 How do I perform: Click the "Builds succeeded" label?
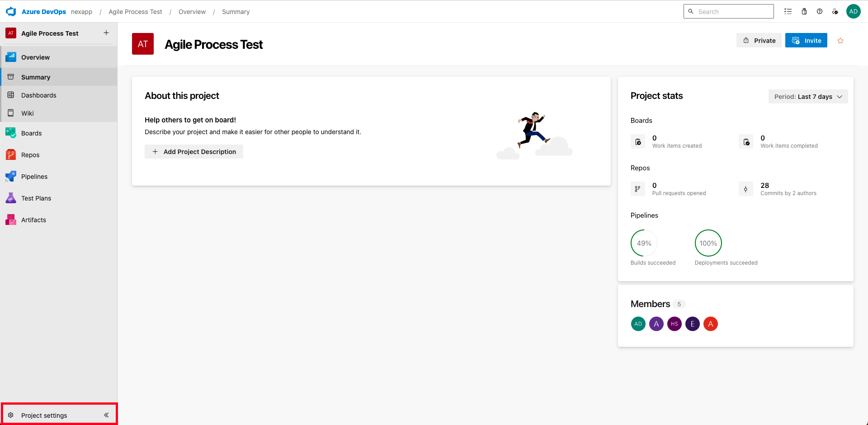pos(653,263)
